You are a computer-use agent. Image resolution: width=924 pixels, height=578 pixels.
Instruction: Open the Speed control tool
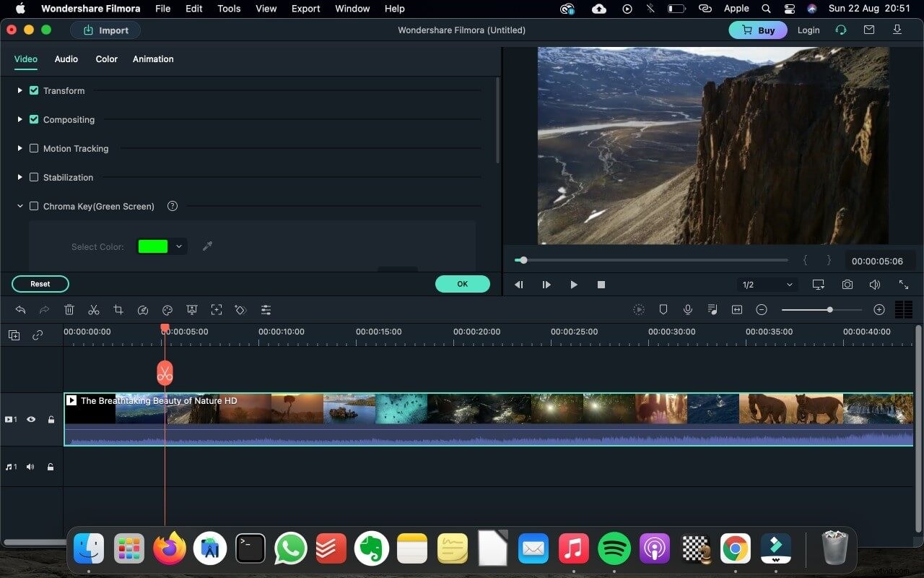pos(143,309)
